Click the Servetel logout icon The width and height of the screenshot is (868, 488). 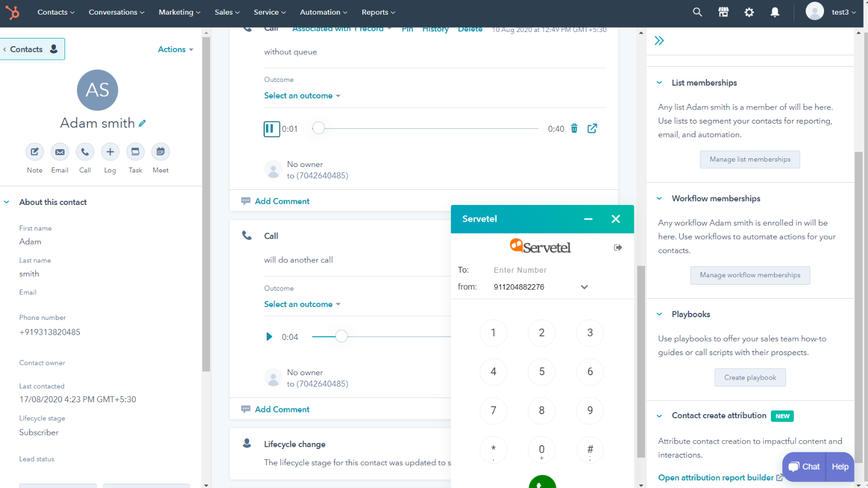coord(618,247)
